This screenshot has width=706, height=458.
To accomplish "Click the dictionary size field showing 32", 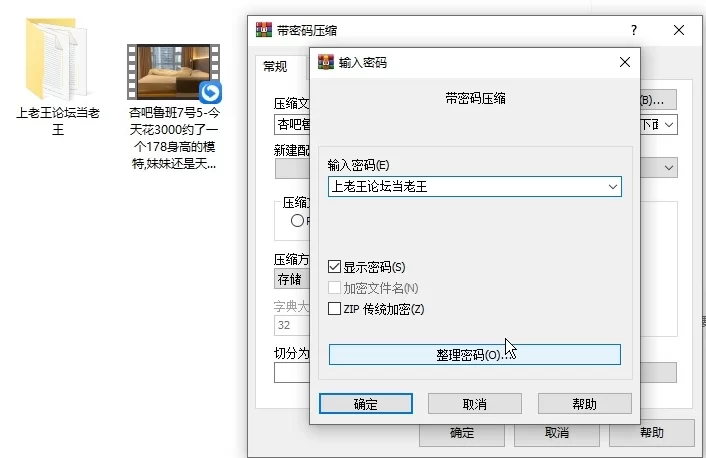I will 292,325.
